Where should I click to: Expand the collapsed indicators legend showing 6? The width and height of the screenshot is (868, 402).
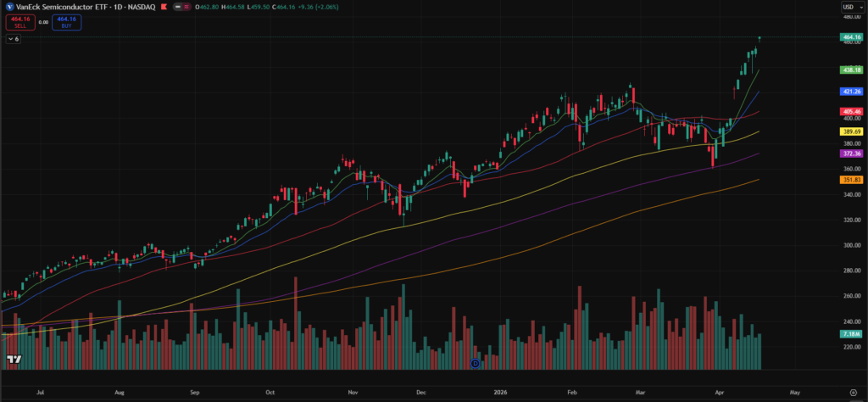[14, 39]
